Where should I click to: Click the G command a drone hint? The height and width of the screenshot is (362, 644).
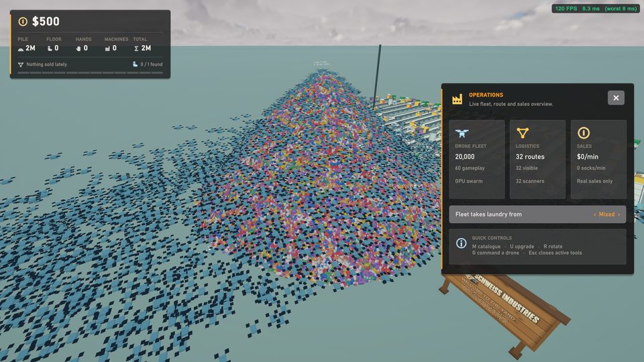click(495, 253)
